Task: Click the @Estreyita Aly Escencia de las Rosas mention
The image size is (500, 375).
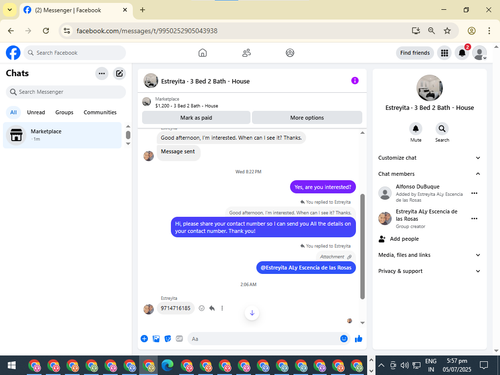Action: click(x=306, y=268)
